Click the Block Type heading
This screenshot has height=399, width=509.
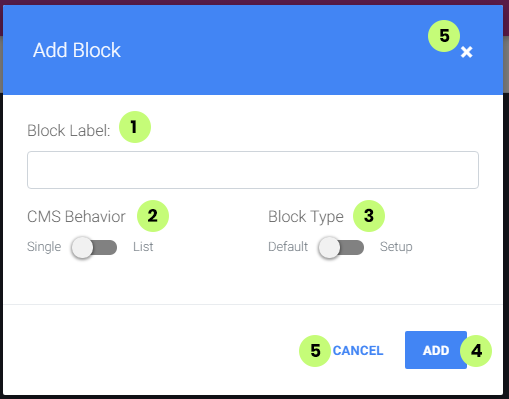[x=306, y=217]
